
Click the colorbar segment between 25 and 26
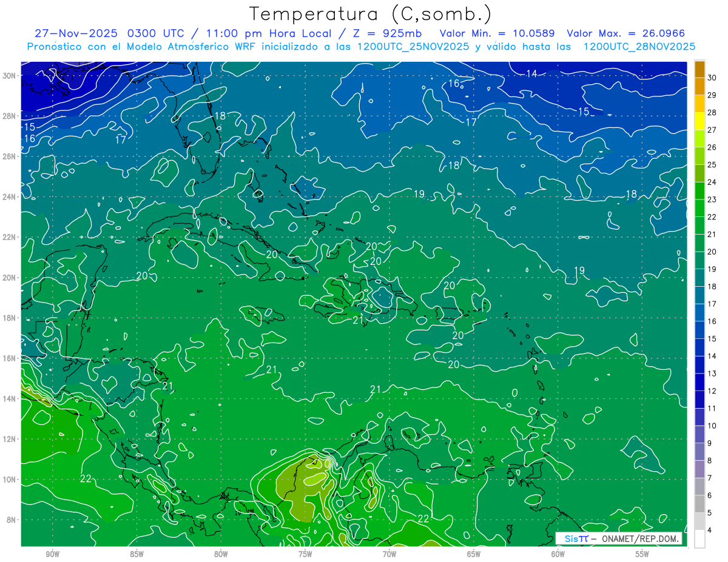pos(699,156)
